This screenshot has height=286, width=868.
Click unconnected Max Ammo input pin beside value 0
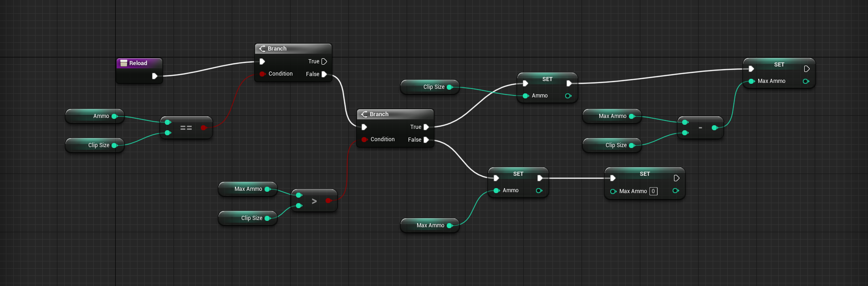(x=613, y=191)
